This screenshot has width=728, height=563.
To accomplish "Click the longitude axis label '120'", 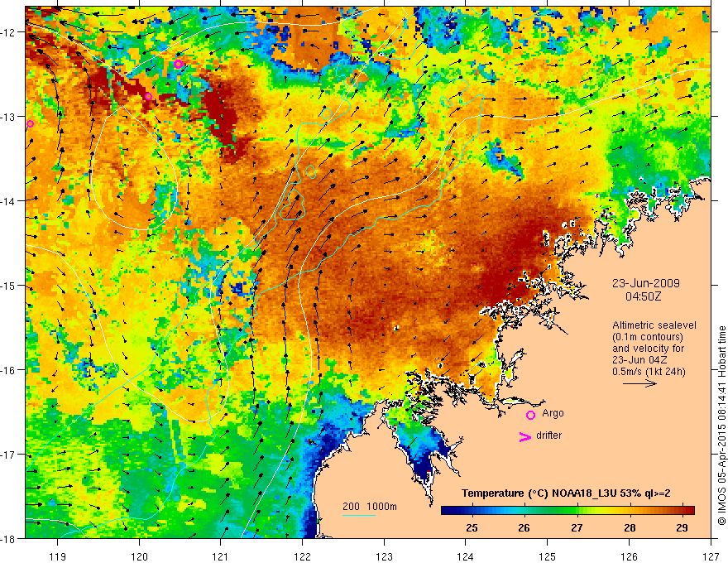I will pyautogui.click(x=139, y=556).
